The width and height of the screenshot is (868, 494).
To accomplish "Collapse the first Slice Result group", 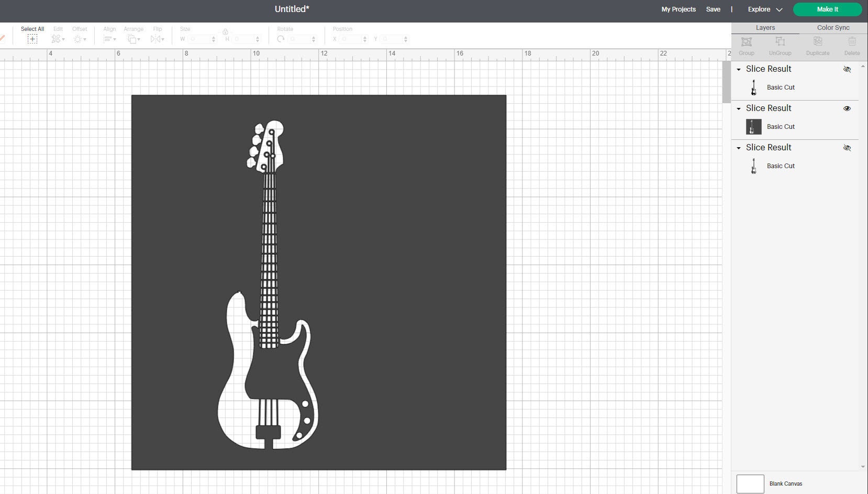I will pyautogui.click(x=739, y=69).
